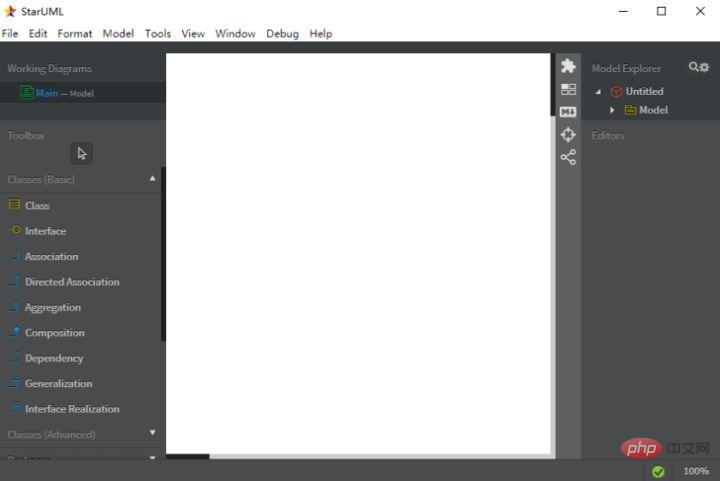This screenshot has height=481, width=720.
Task: Open the Extension Manager puzzle icon
Action: tap(568, 66)
